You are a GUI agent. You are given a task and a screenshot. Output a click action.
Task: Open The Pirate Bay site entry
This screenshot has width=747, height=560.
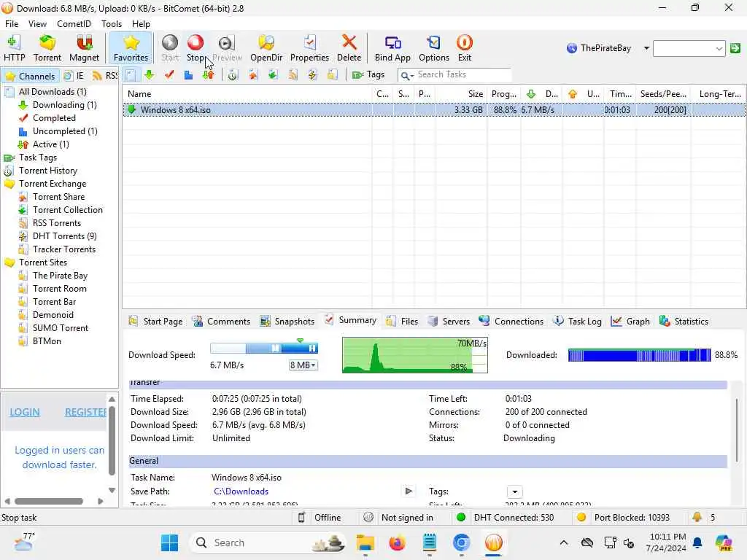(x=60, y=276)
